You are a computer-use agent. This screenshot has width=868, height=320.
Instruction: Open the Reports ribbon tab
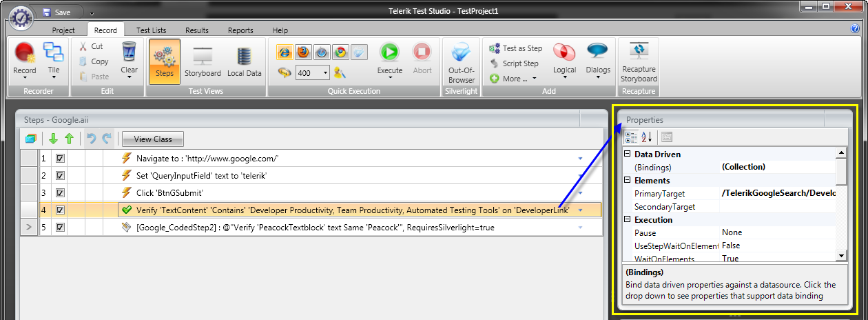click(240, 30)
